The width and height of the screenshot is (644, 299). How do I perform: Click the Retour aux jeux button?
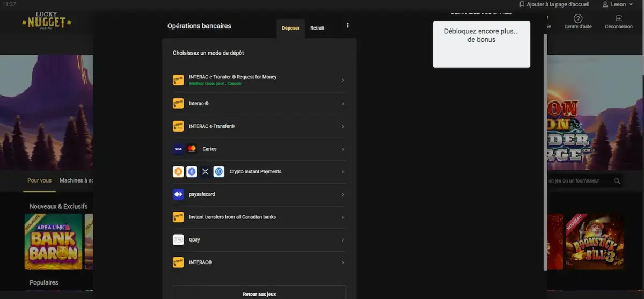[259, 294]
